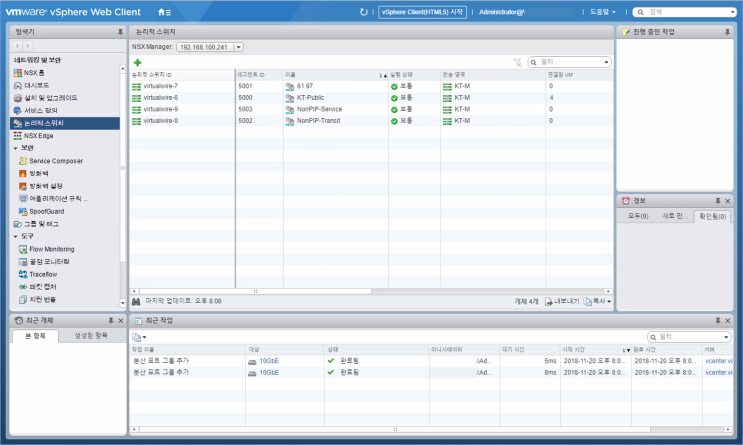The height and width of the screenshot is (445, 743).
Task: Open NSX 홈 in the navigator
Action: coord(34,73)
